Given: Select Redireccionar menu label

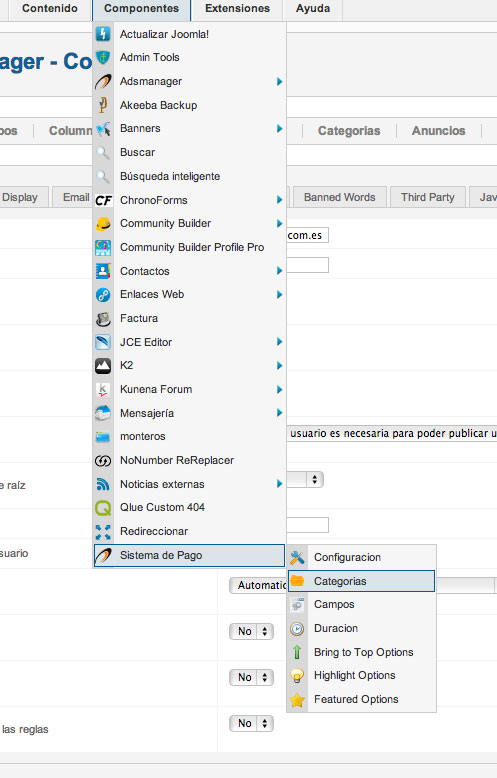Looking at the screenshot, I should tap(154, 531).
